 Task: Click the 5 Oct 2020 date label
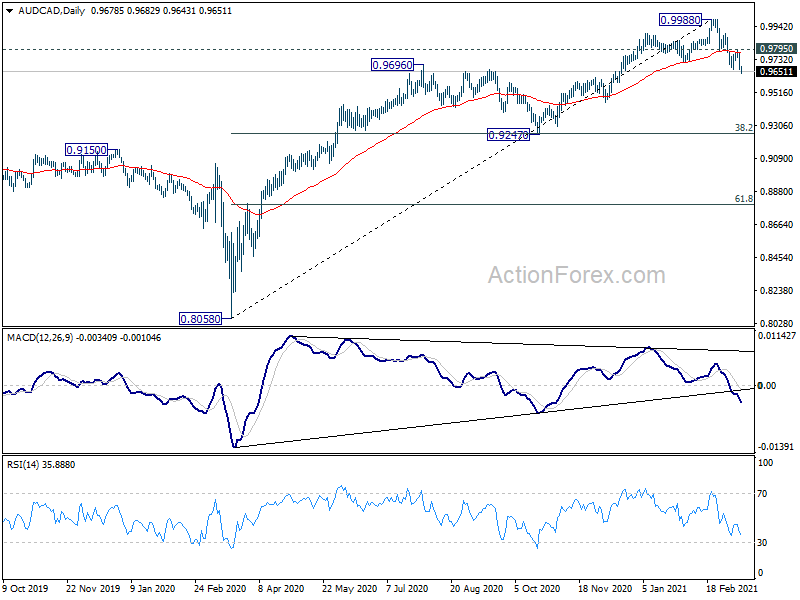pos(537,588)
